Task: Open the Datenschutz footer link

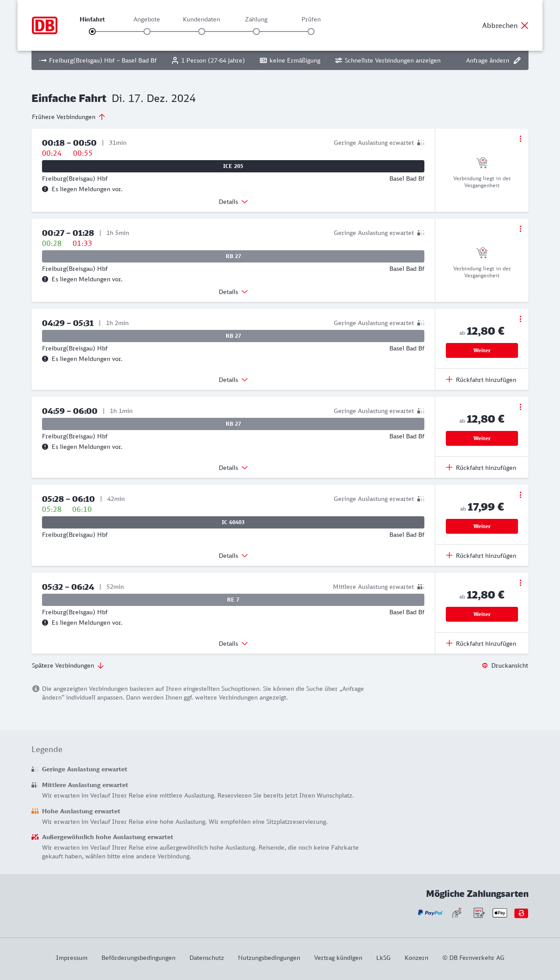Action: tap(206, 958)
